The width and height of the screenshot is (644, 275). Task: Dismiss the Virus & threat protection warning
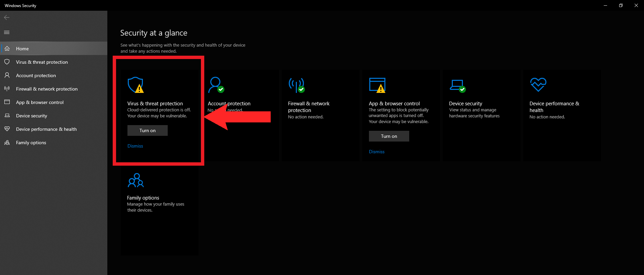click(135, 146)
